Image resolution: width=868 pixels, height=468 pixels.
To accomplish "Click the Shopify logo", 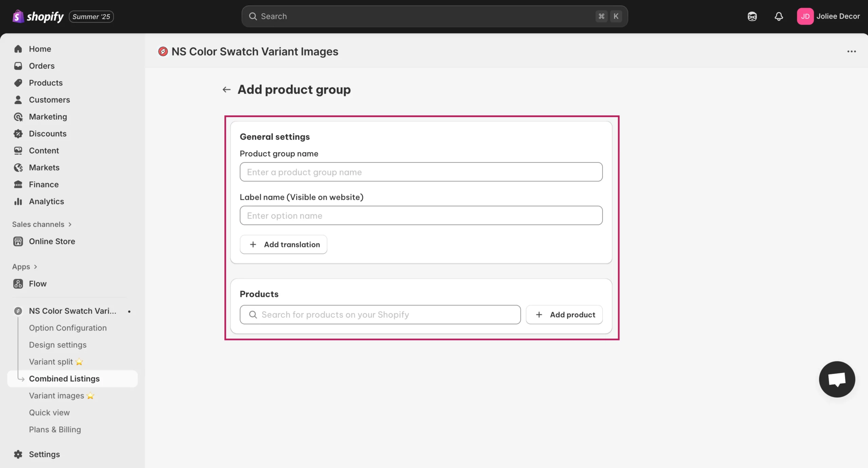I will point(38,16).
